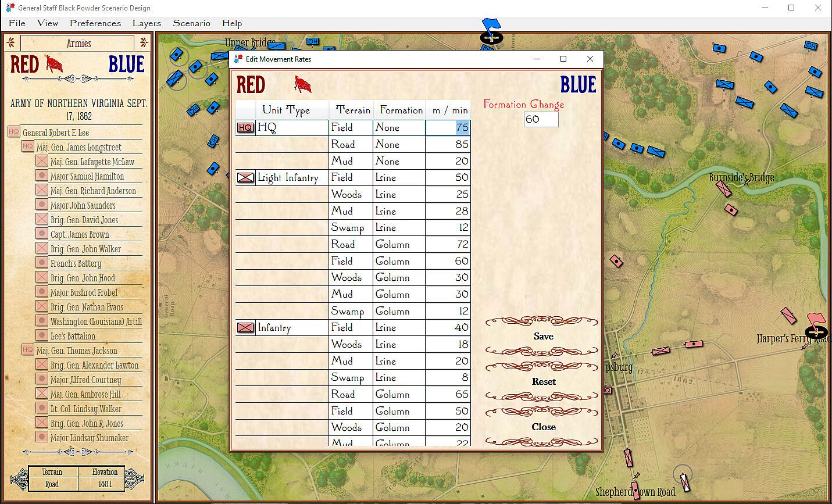Click the HQ icon beside Maj. Gen. James Longstreet
This screenshot has width=832, height=504.
coord(28,146)
